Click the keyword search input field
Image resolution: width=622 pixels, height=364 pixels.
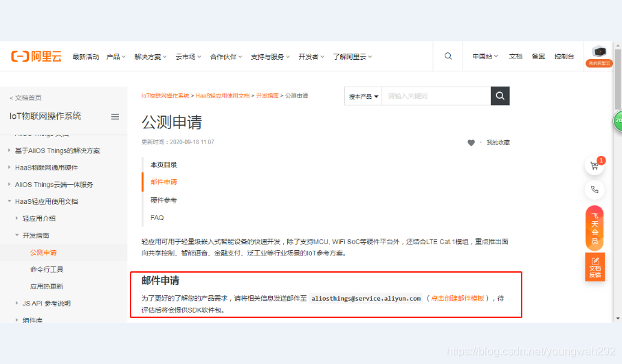pyautogui.click(x=436, y=96)
